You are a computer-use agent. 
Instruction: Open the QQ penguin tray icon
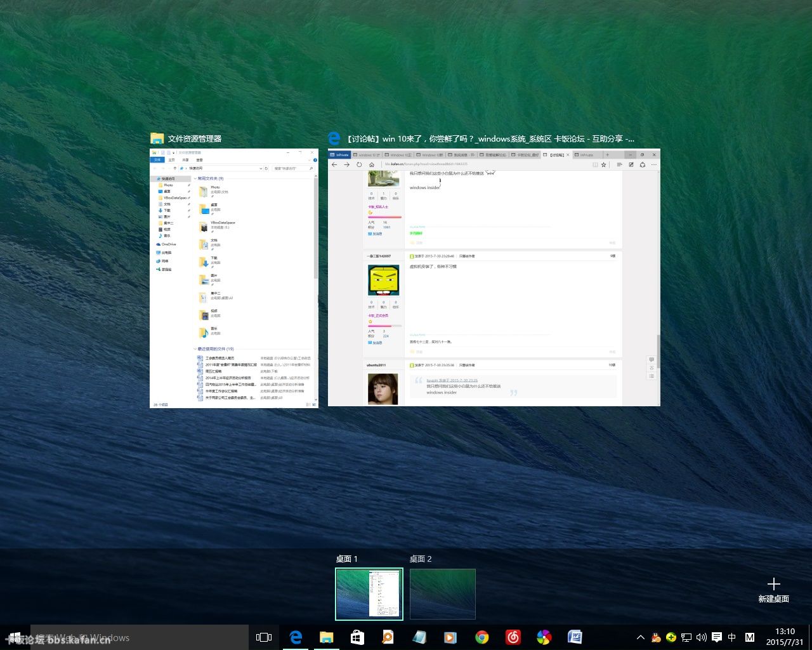656,637
